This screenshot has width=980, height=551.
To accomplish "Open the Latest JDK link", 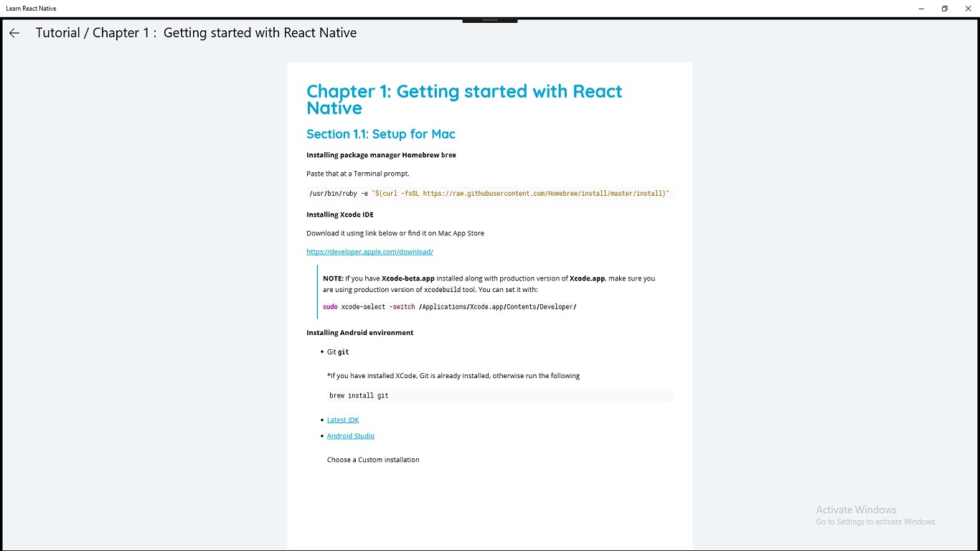I will pyautogui.click(x=343, y=420).
